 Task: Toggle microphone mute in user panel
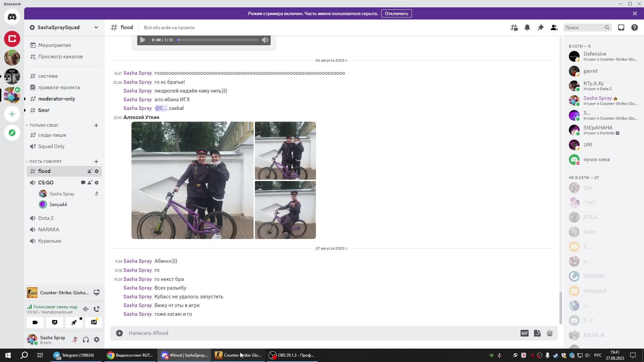point(75,340)
